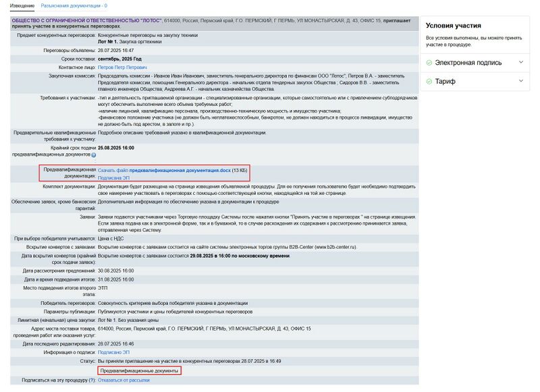
Task: Expand the Электронная подпись chevron
Action: coord(520,62)
